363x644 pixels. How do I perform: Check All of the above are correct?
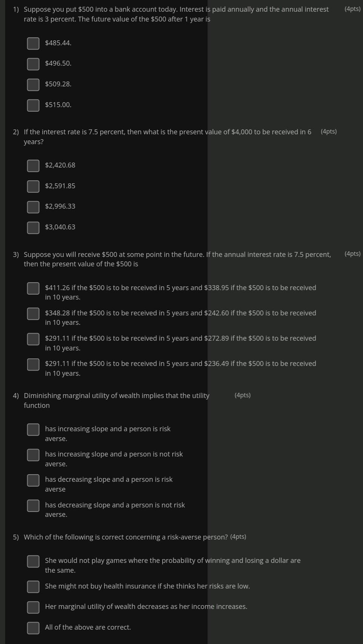(x=33, y=628)
